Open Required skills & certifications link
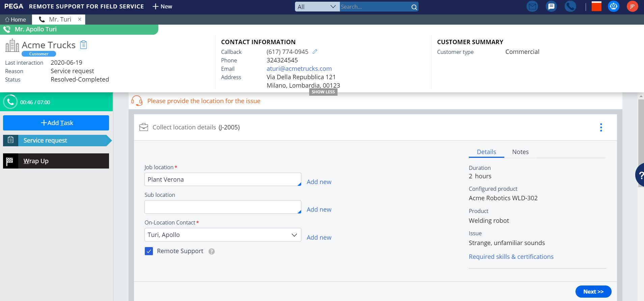The width and height of the screenshot is (644, 301). click(x=511, y=257)
